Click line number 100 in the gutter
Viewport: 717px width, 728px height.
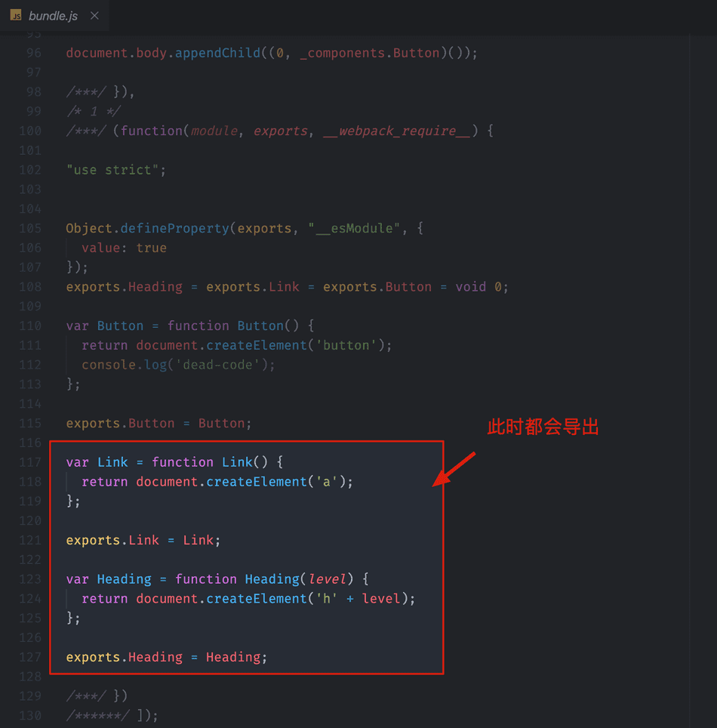30,131
